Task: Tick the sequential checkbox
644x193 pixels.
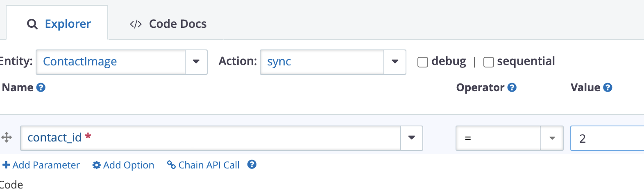Action: coord(489,62)
